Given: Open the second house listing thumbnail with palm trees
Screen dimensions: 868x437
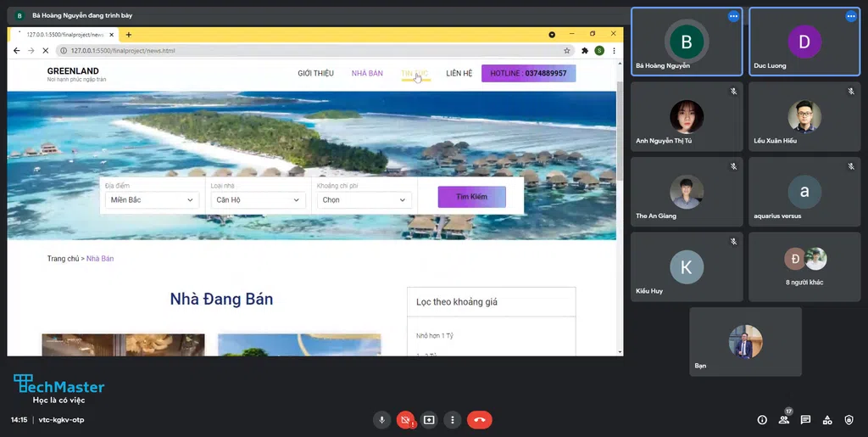Looking at the screenshot, I should click(x=299, y=345).
